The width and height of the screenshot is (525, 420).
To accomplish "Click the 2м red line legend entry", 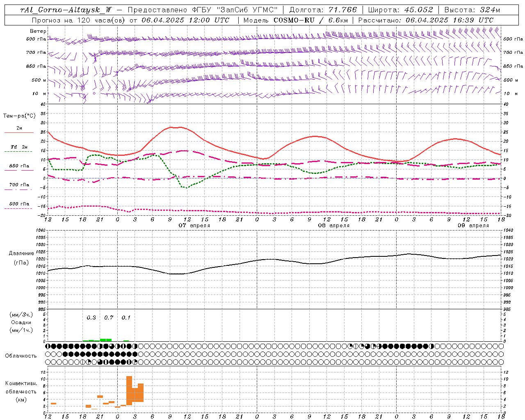I will (19, 128).
